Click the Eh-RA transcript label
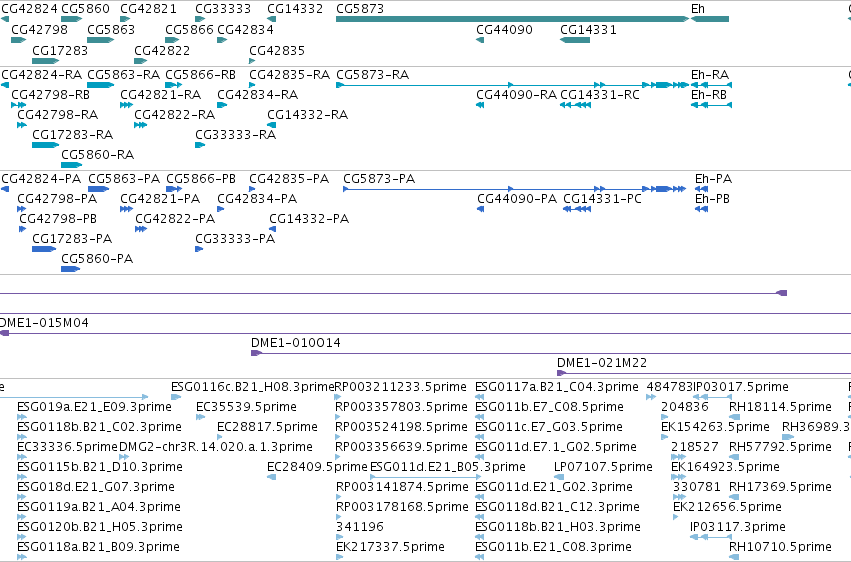Viewport: 851px width, 562px height. pos(710,74)
